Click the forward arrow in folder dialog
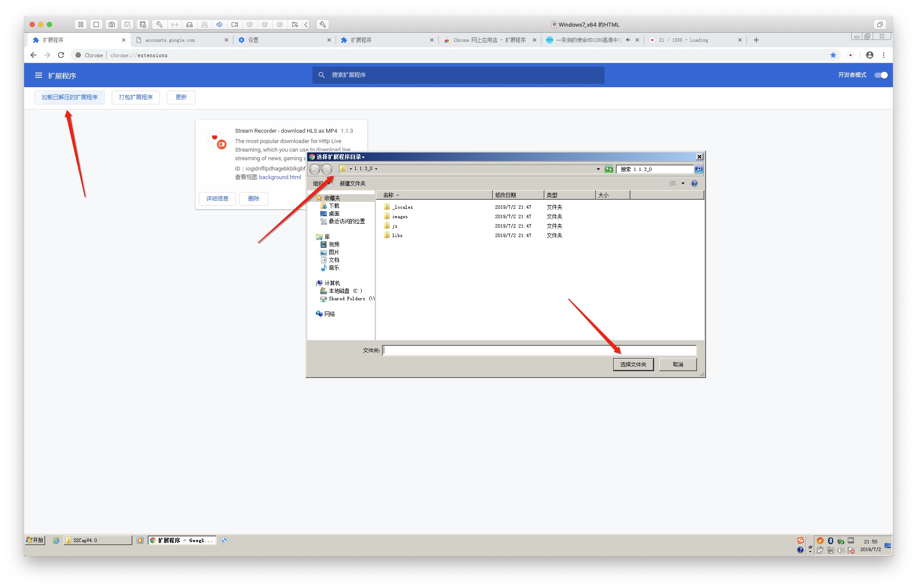 [x=327, y=169]
